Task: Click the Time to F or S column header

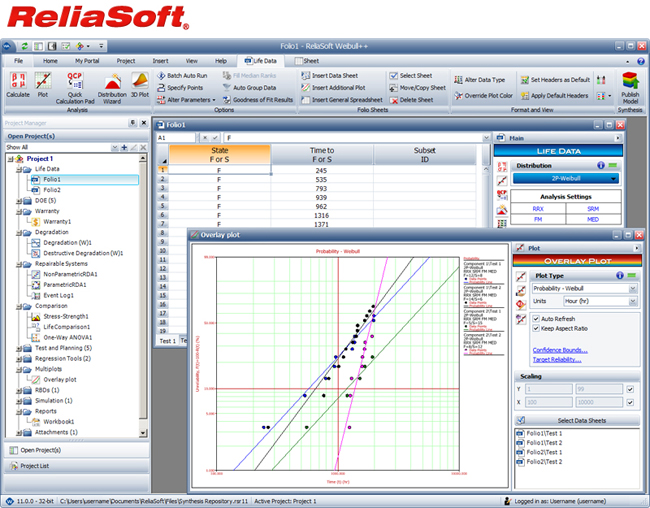Action: [x=321, y=154]
